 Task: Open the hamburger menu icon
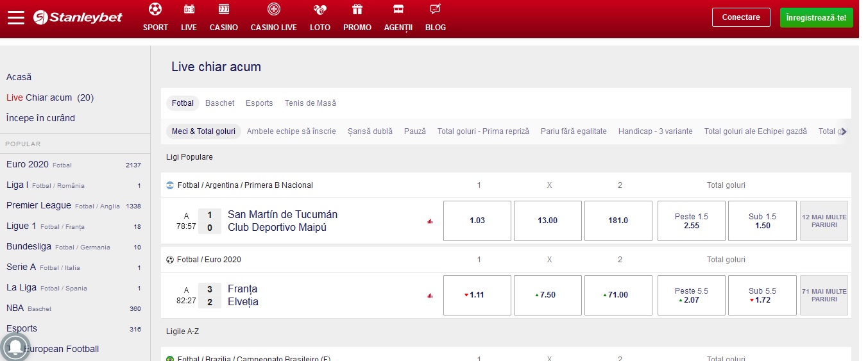16,18
